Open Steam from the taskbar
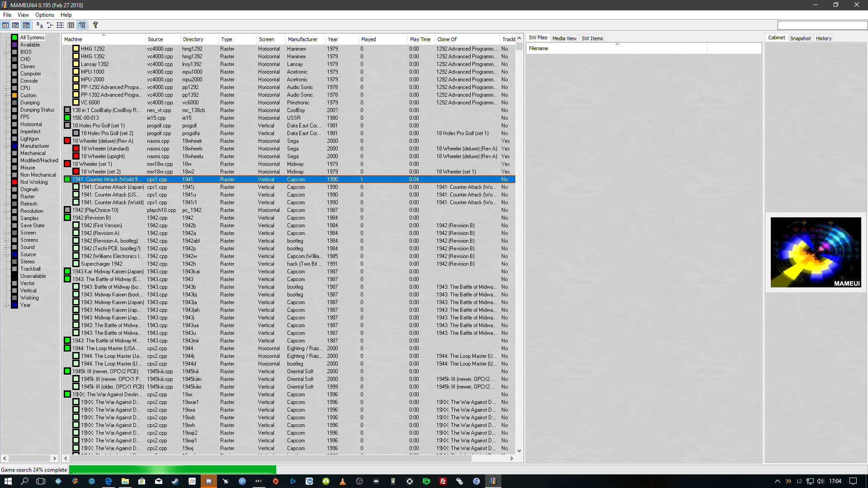This screenshot has height=488, width=868. click(175, 481)
